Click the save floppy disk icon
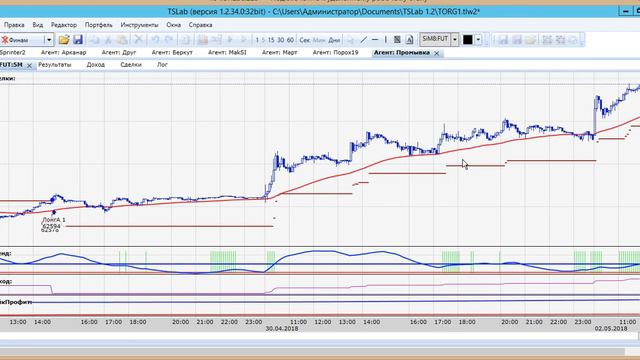The image size is (640, 360). [x=78, y=40]
